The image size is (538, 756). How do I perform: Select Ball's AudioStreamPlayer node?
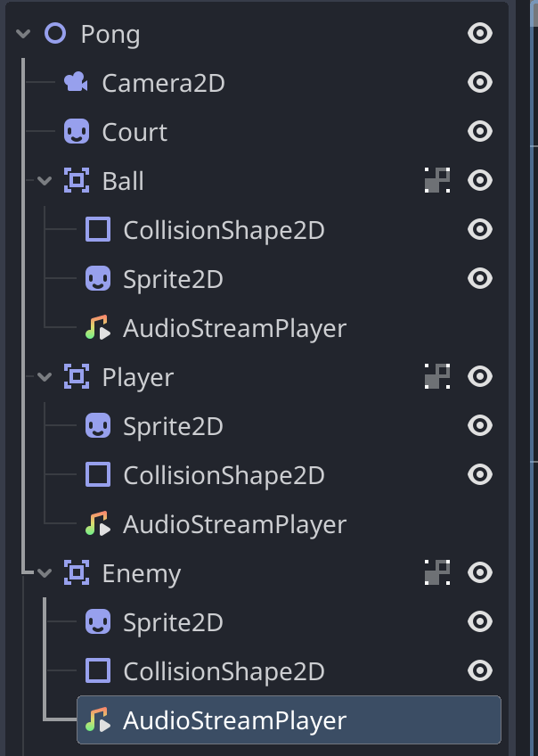(234, 328)
